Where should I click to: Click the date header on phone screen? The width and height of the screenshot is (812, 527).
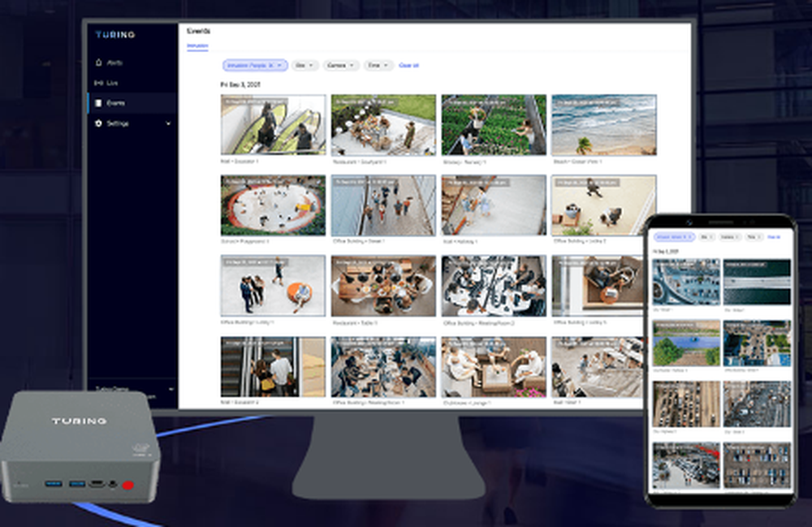click(x=666, y=251)
